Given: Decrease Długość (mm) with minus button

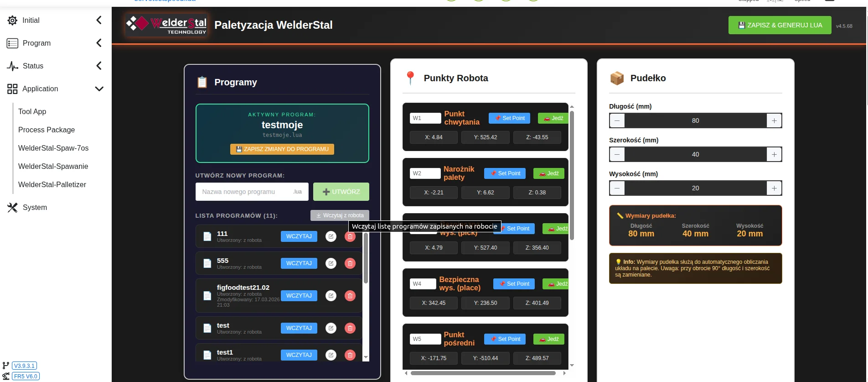Looking at the screenshot, I should 617,120.
